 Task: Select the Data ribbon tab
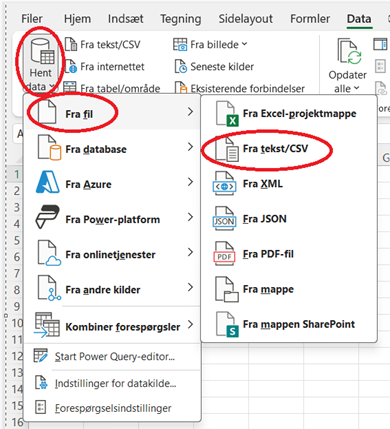pos(359,19)
